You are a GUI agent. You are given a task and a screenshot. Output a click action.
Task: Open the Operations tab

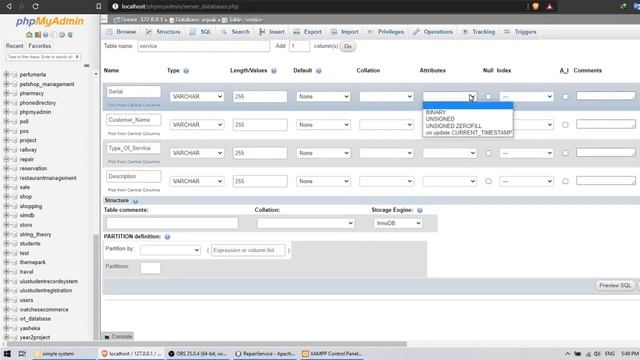point(433,32)
